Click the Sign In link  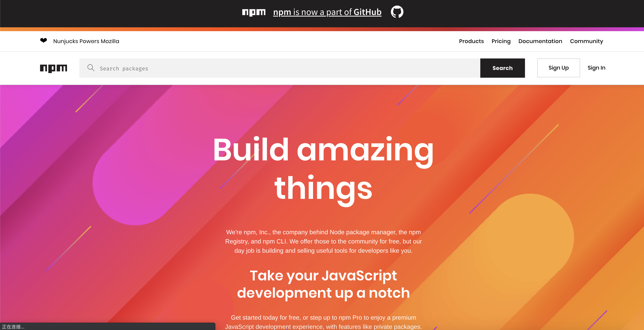click(x=596, y=68)
